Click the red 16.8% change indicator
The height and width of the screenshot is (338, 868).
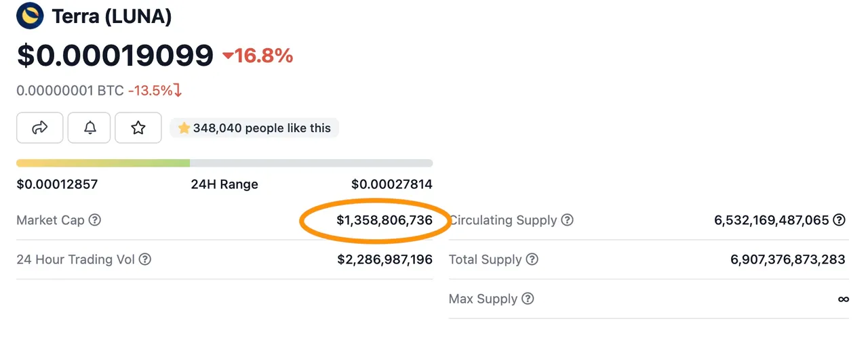258,56
